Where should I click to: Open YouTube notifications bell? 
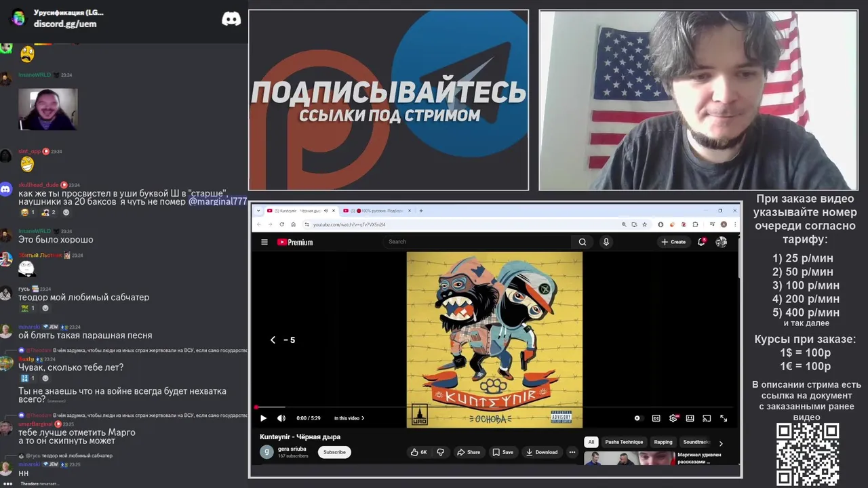point(702,241)
